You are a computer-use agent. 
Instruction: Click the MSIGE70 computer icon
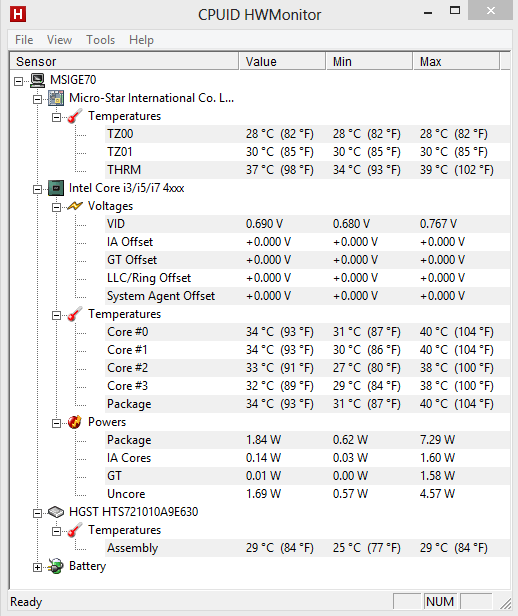click(38, 80)
